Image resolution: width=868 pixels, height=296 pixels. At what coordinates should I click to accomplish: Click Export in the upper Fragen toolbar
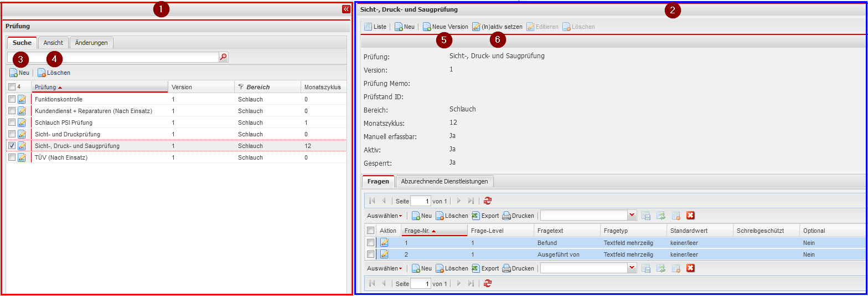coord(485,216)
